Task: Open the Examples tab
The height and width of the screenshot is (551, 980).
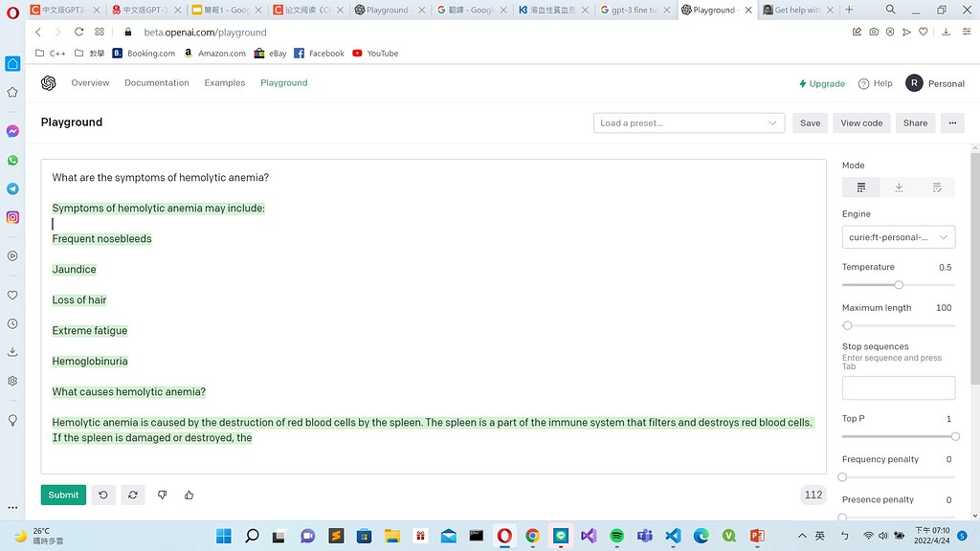Action: point(224,83)
